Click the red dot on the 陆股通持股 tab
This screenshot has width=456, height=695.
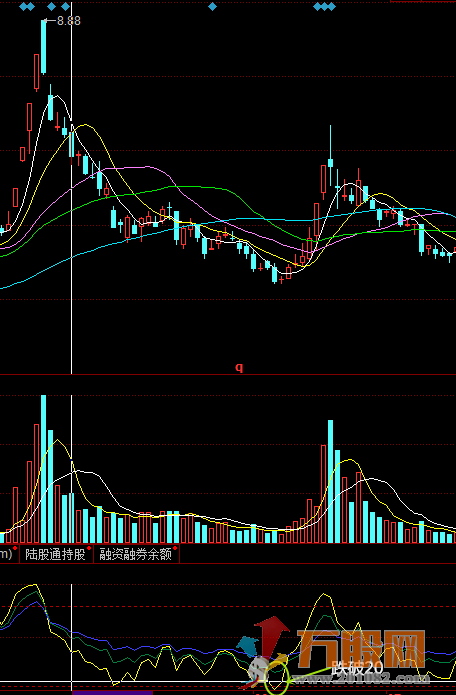click(89, 548)
